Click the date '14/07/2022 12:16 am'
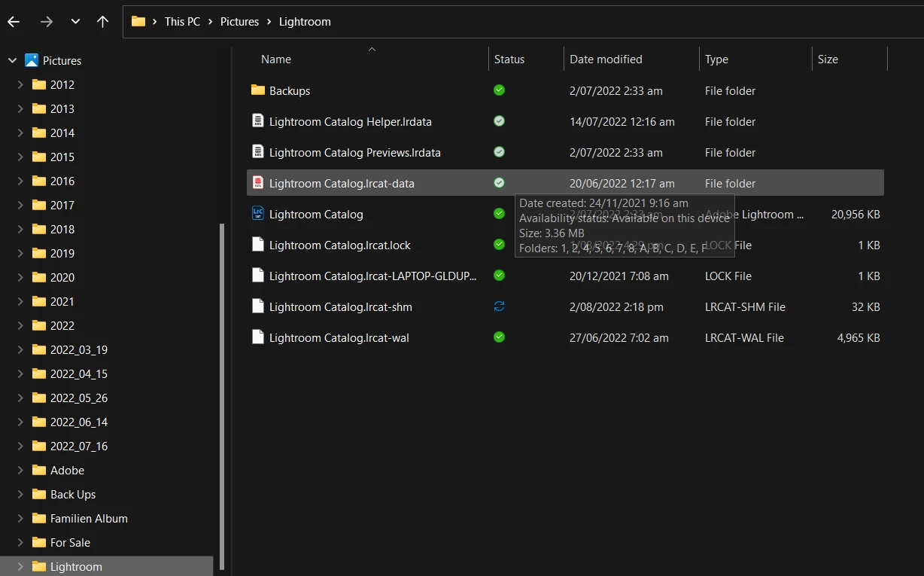 622,122
